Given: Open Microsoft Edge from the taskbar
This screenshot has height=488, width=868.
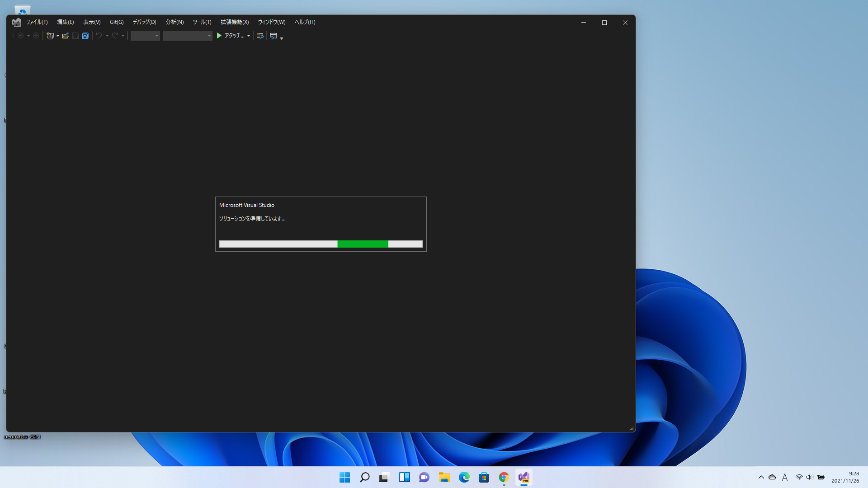Looking at the screenshot, I should (x=464, y=477).
